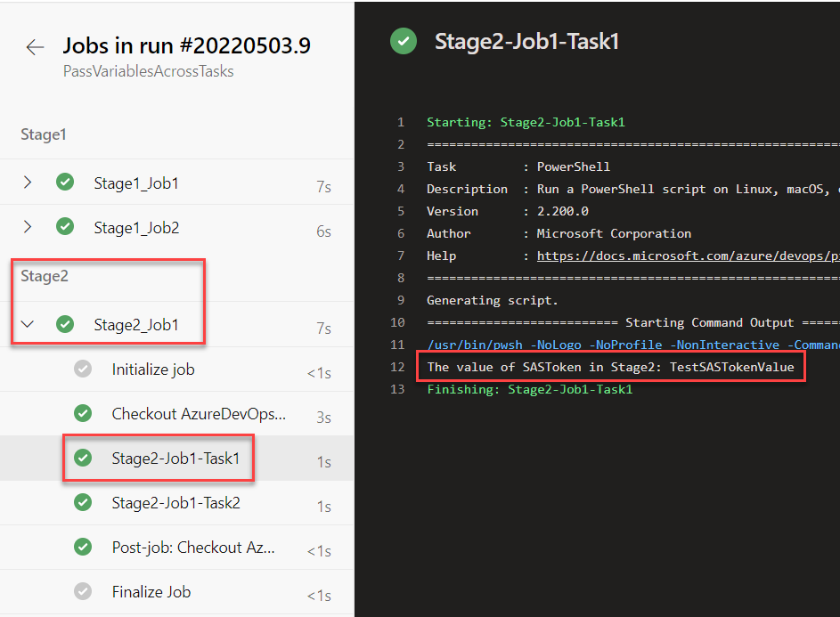Click the grey status icon beside Finalize Job
The height and width of the screenshot is (617, 840).
pos(83,591)
